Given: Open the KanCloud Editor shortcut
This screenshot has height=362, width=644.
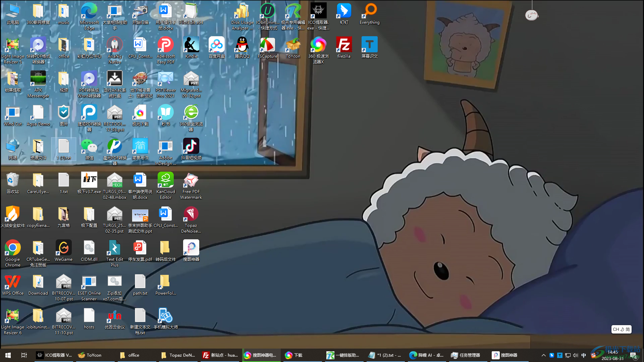Looking at the screenshot, I should pyautogui.click(x=165, y=186).
